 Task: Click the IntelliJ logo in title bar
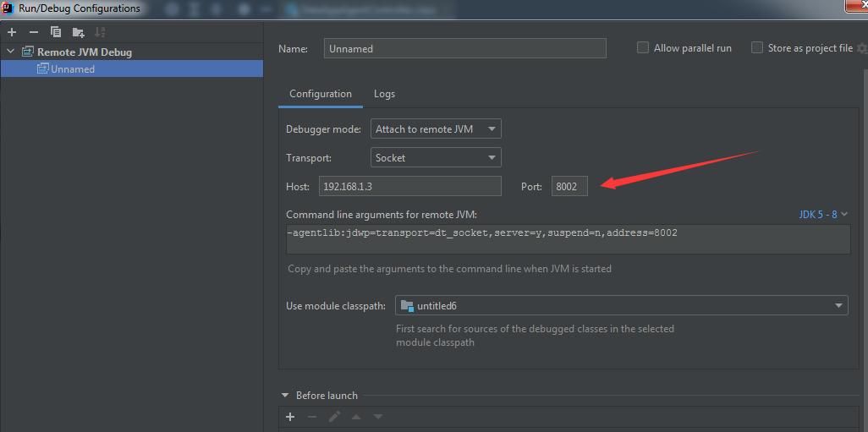[8, 8]
